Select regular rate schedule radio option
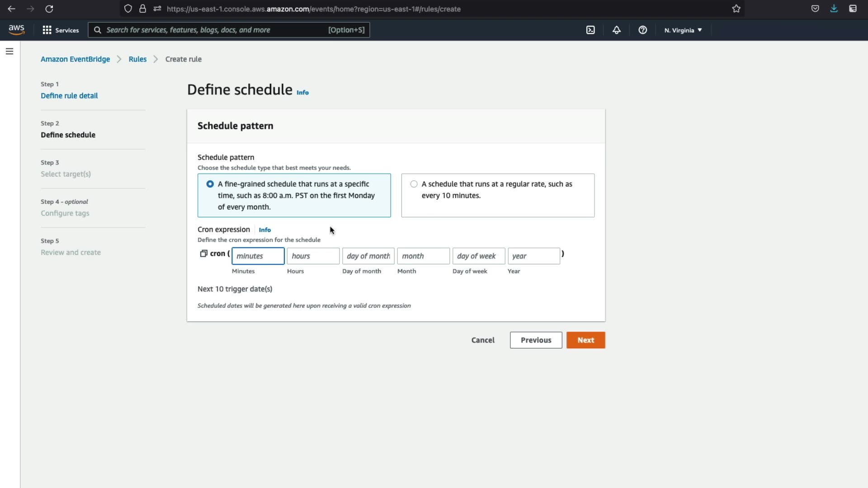This screenshot has width=868, height=488. [414, 184]
